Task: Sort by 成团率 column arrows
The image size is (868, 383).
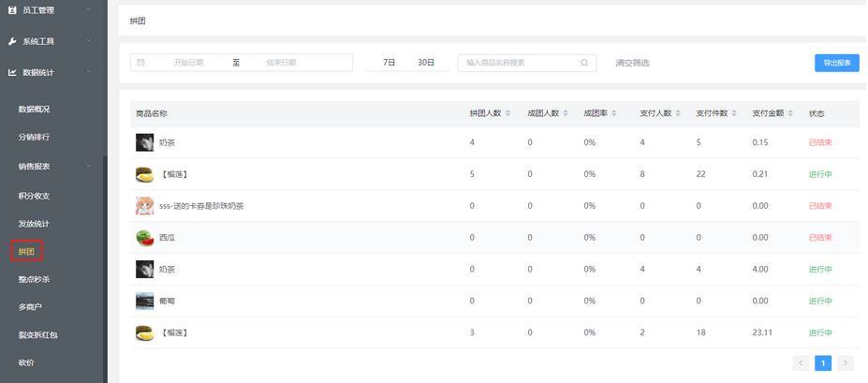Action: tap(615, 113)
